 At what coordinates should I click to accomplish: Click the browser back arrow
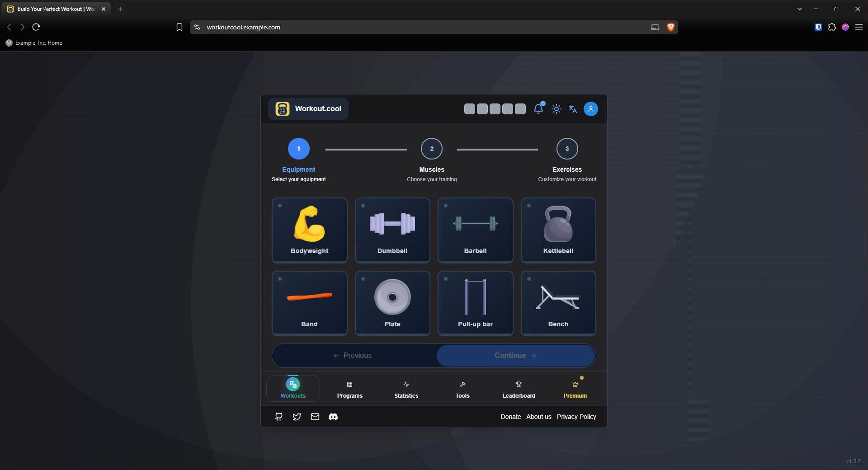9,27
